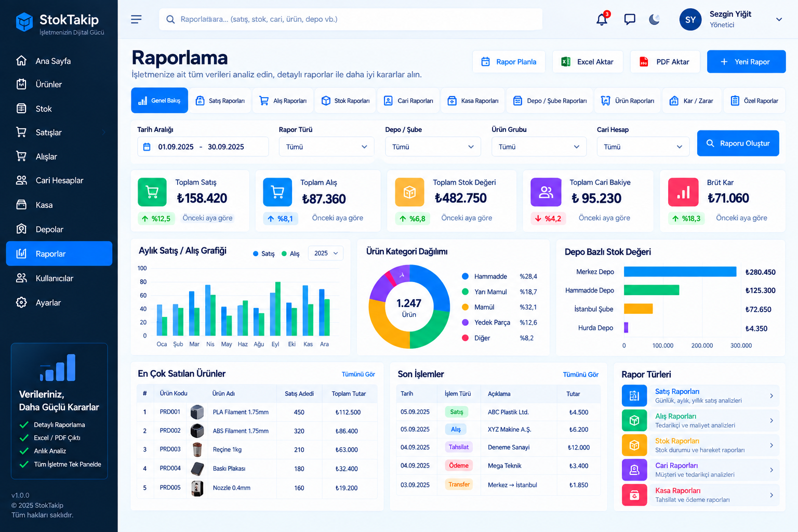This screenshot has height=532, width=798.
Task: Open Cari Hesaplar in sidebar
Action: [x=59, y=180]
